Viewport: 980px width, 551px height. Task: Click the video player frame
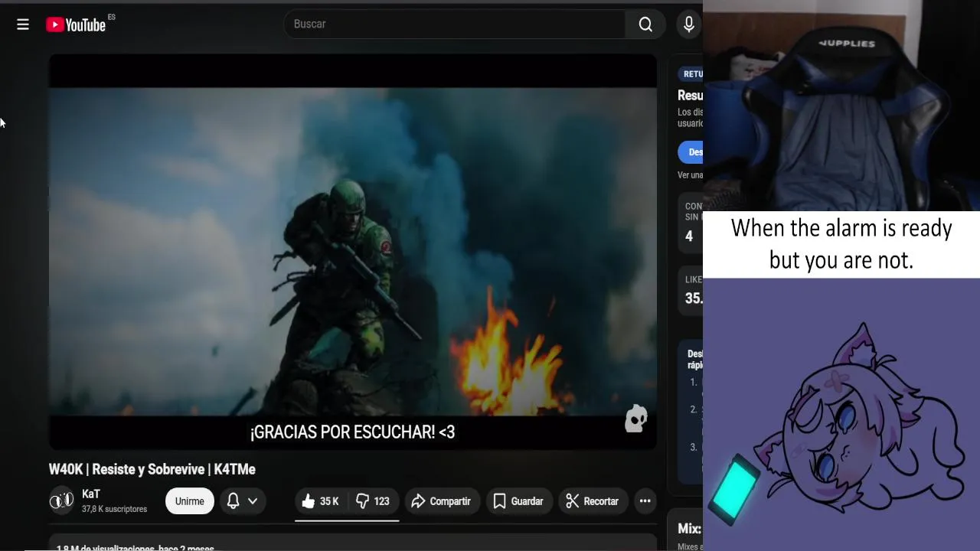point(353,252)
